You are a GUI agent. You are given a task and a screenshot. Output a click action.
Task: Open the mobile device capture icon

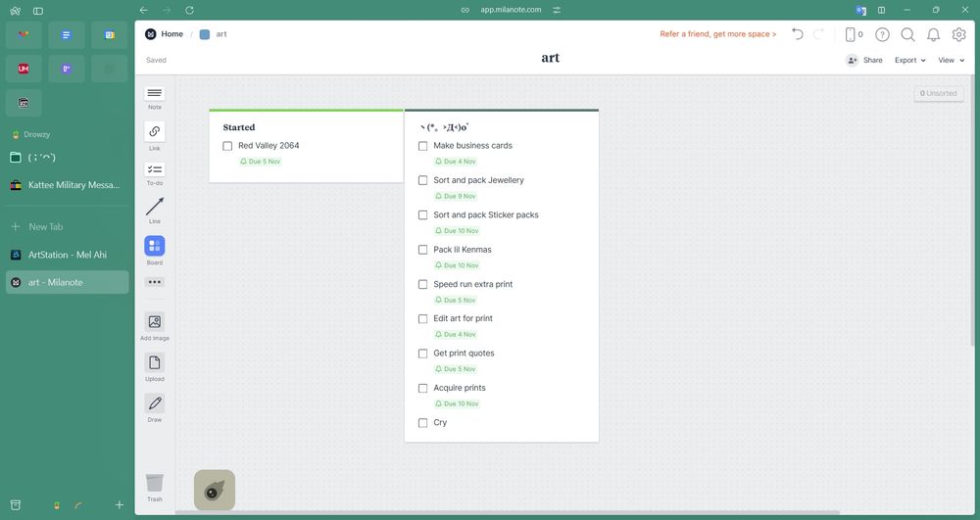(x=850, y=34)
